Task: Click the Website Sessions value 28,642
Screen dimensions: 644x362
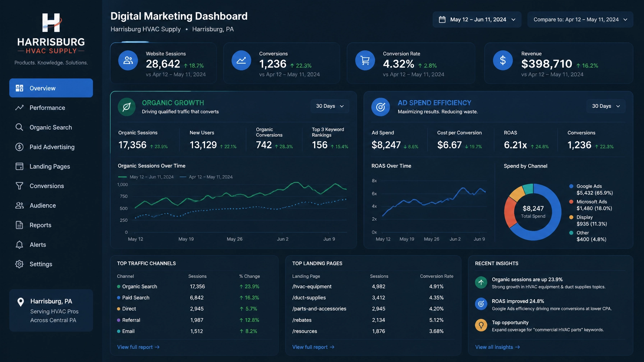Action: point(163,64)
